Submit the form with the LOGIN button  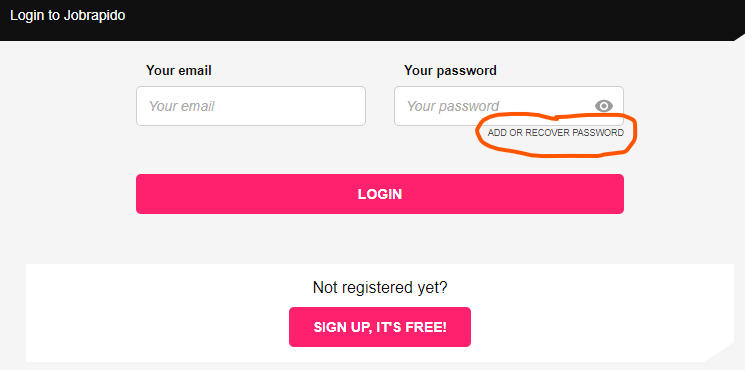click(x=380, y=194)
